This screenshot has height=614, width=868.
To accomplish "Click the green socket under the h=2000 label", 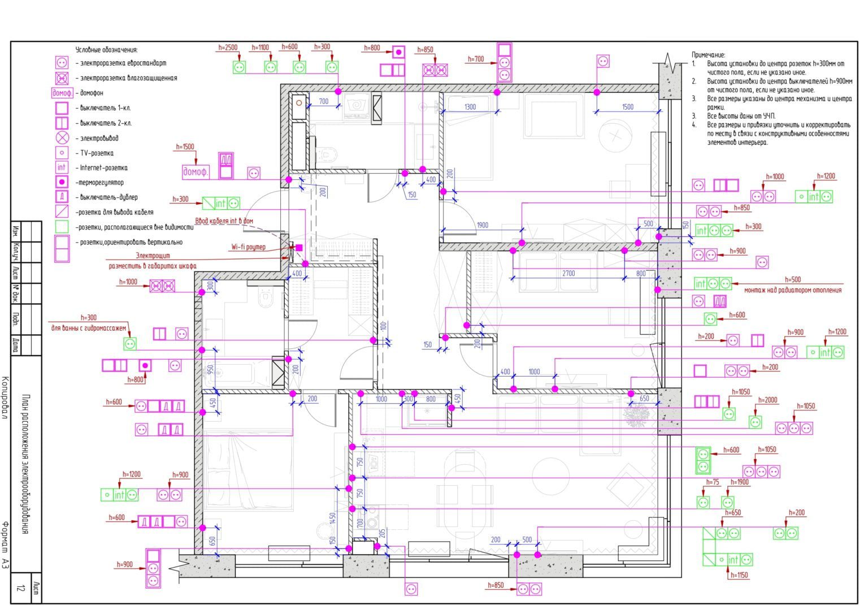I will click(755, 422).
